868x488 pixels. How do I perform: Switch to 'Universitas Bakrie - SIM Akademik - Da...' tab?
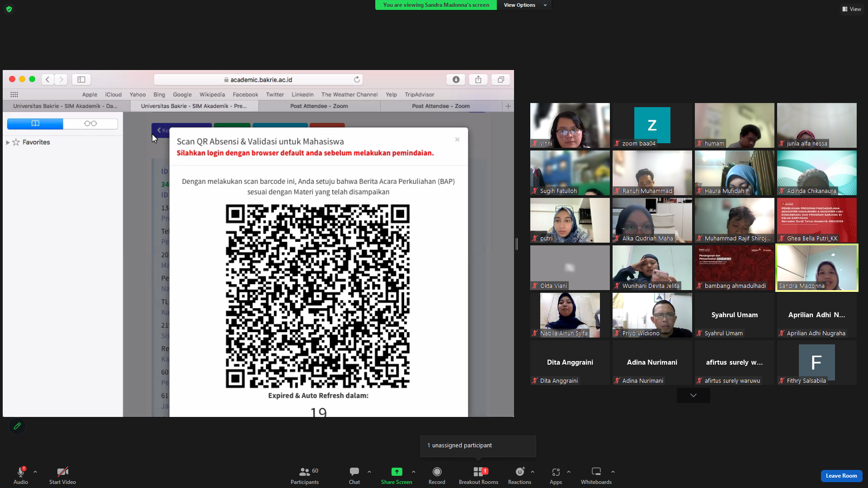click(x=66, y=106)
